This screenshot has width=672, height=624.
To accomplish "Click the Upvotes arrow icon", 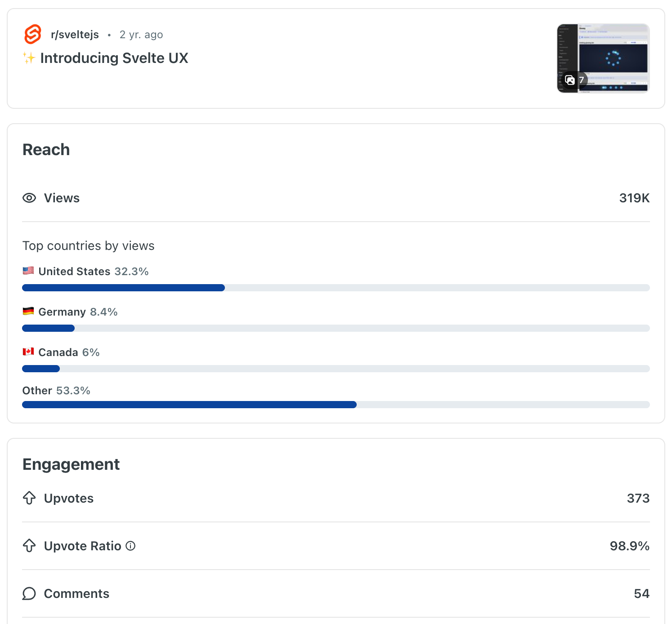I will pos(29,498).
